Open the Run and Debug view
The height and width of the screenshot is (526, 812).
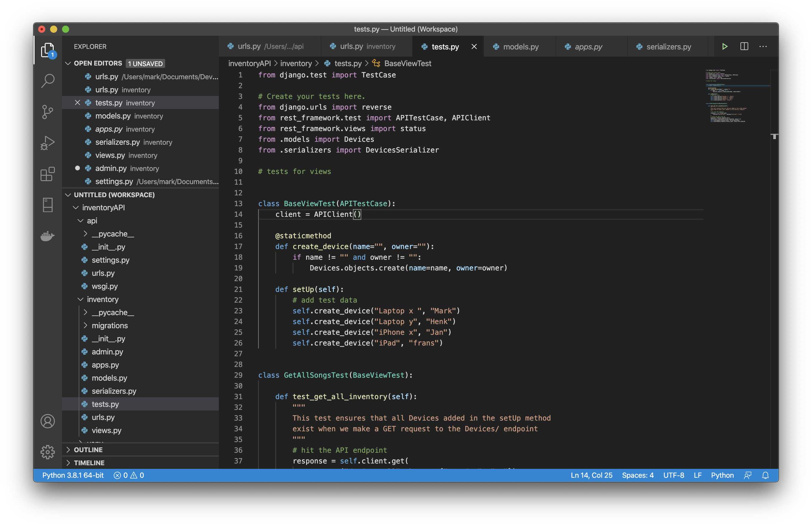click(x=47, y=143)
